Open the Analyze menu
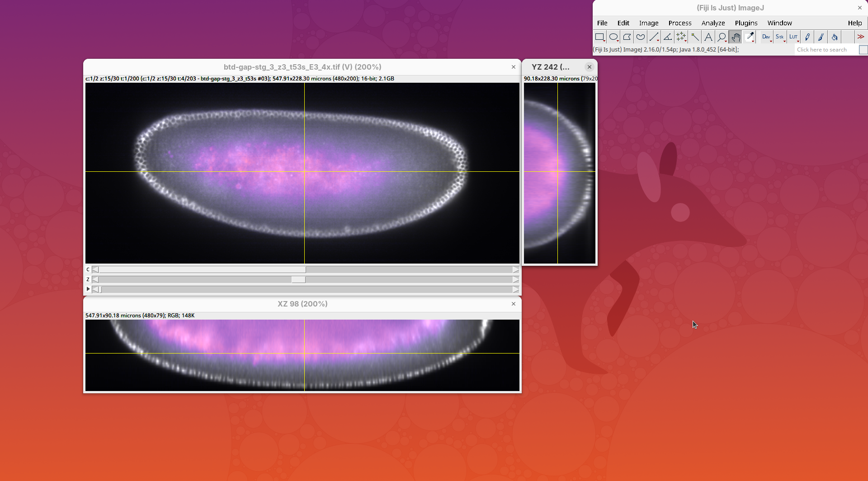 point(713,23)
